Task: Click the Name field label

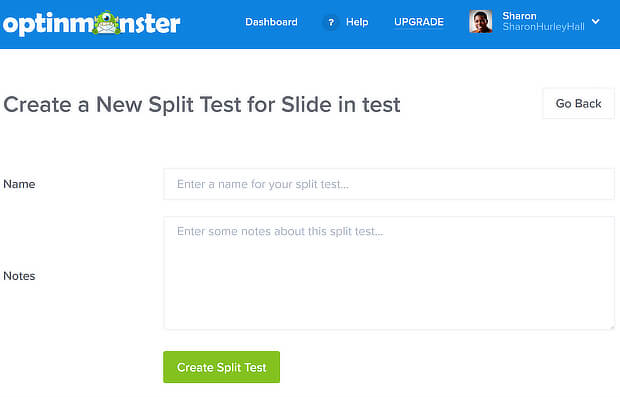Action: click(x=19, y=184)
